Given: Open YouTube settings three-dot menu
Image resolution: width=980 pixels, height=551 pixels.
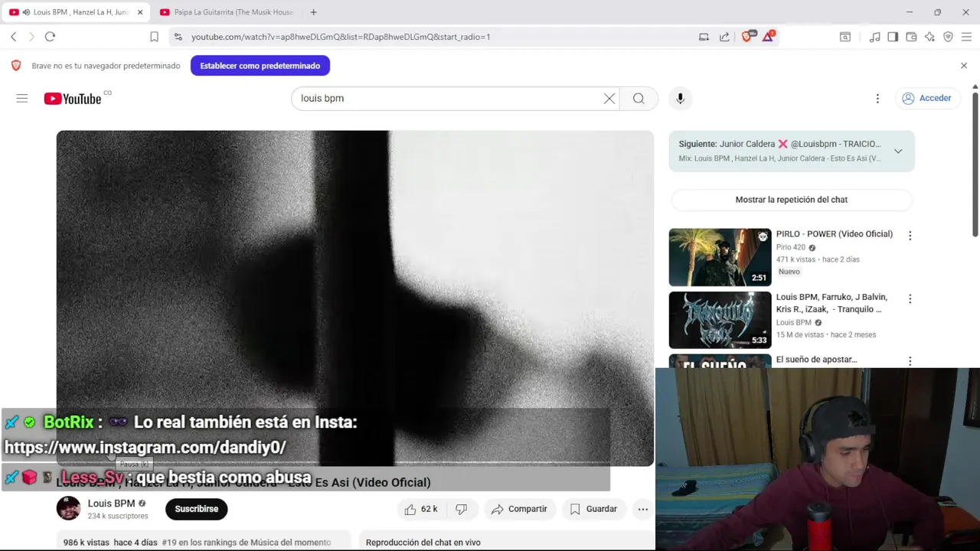Looking at the screenshot, I should [877, 98].
